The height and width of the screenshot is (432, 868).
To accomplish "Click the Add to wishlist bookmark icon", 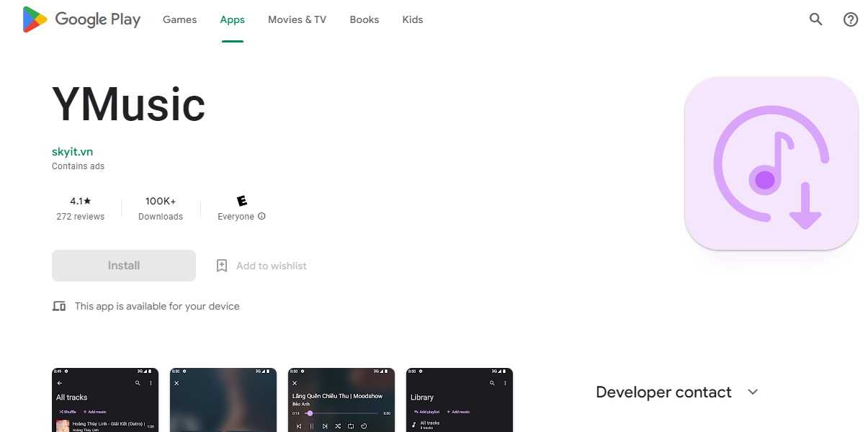I will (x=222, y=266).
